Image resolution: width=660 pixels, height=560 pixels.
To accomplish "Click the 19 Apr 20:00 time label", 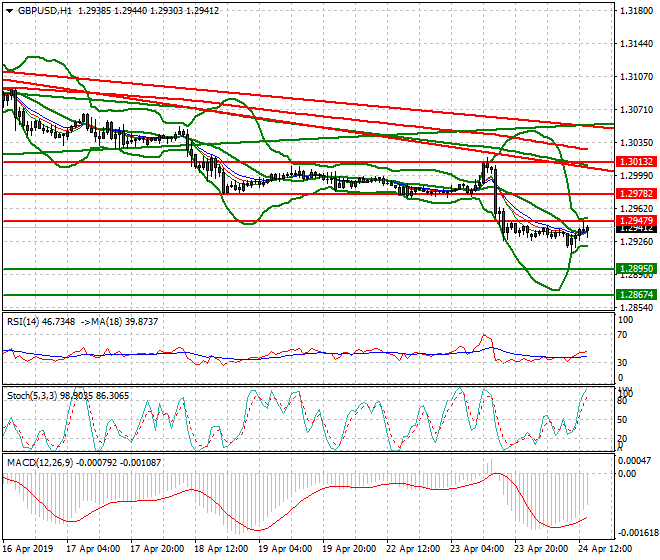I will [x=349, y=549].
